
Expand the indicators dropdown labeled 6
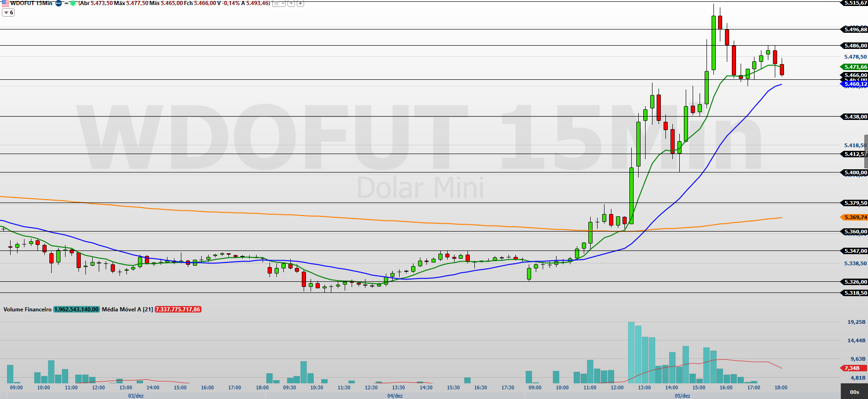pyautogui.click(x=8, y=12)
